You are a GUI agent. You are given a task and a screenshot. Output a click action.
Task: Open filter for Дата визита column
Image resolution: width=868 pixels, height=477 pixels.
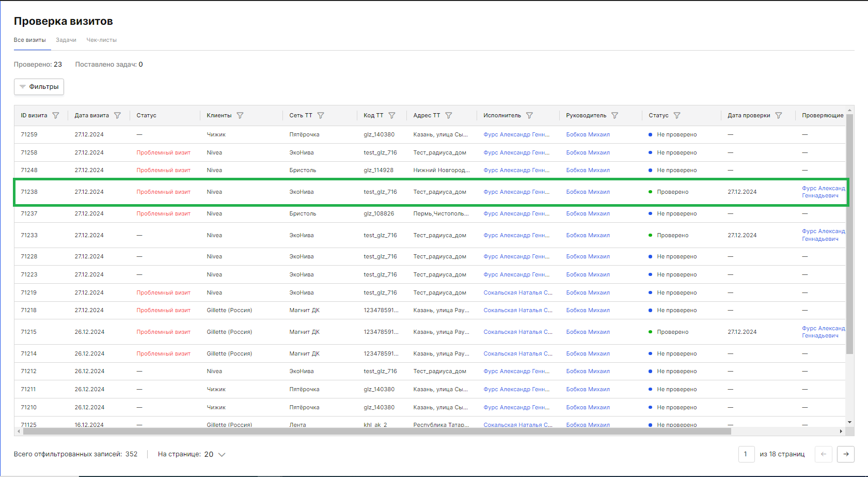(117, 115)
